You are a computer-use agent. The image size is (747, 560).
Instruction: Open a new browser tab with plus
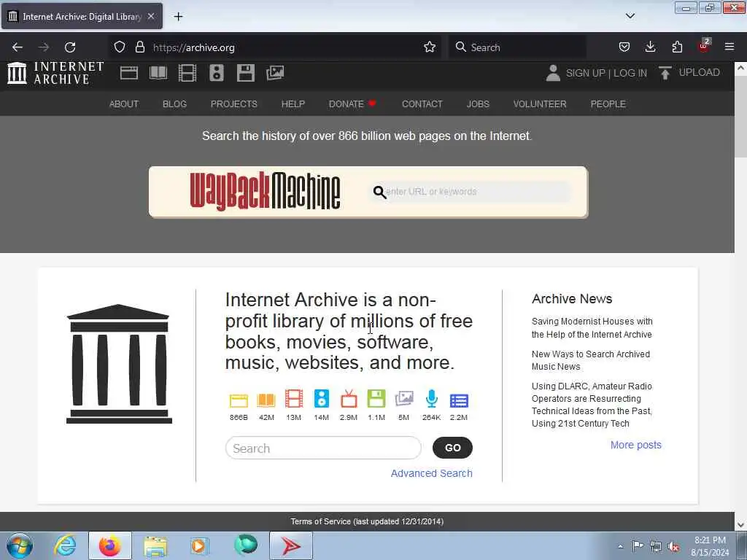coord(178,17)
